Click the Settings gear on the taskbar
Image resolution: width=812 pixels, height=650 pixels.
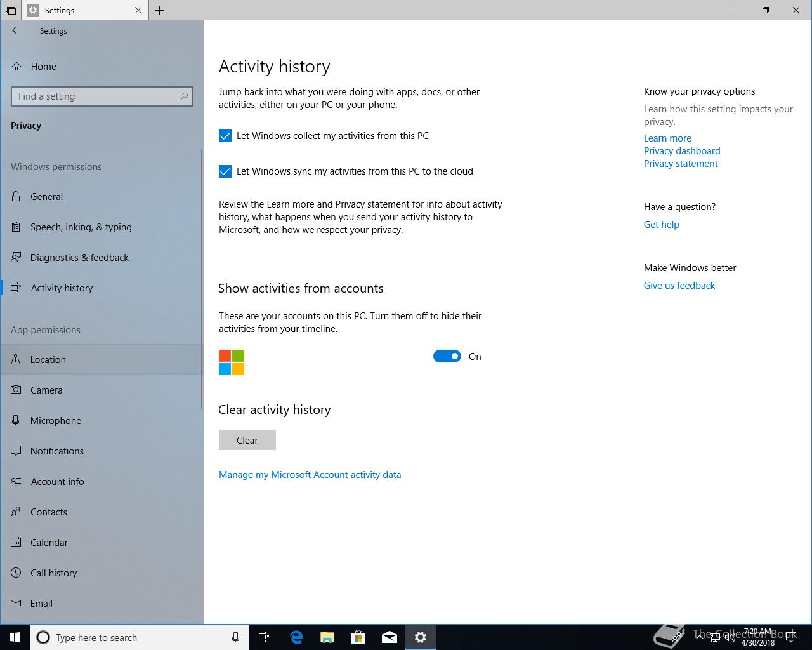click(421, 637)
